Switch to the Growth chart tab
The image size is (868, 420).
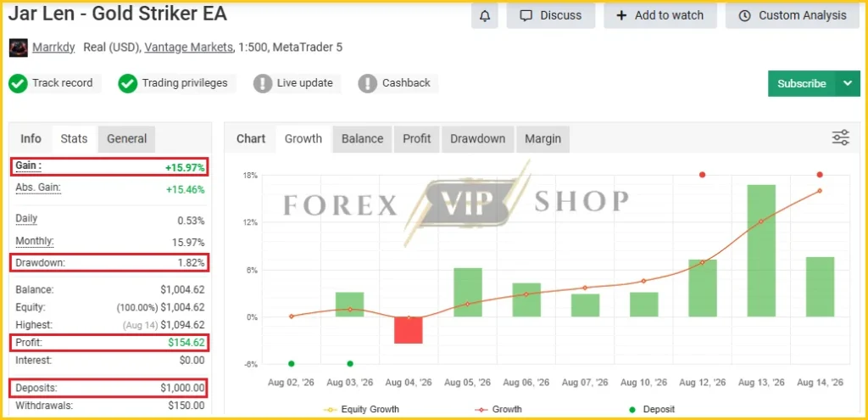click(x=303, y=138)
